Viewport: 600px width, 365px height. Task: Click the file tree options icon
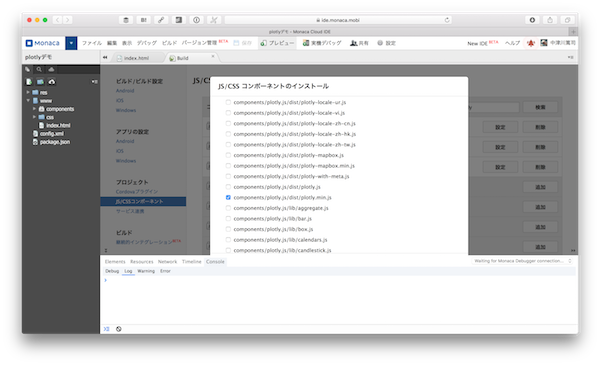(95, 81)
